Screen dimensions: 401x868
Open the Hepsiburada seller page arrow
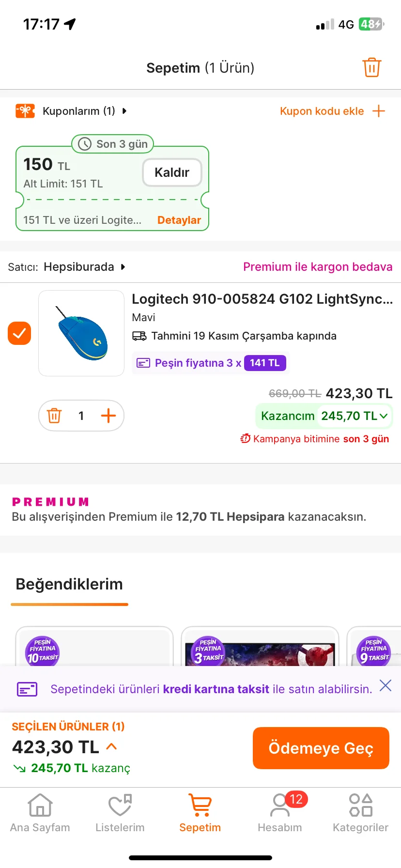[123, 267]
